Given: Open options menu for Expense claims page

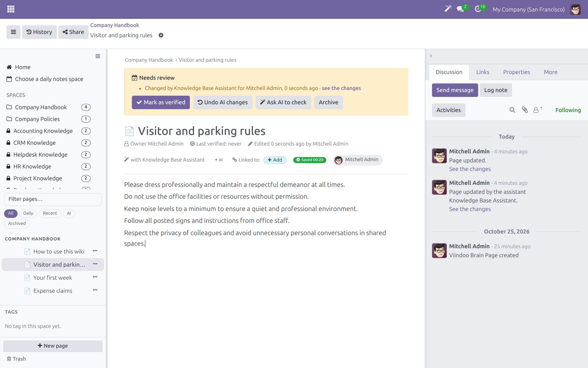Looking at the screenshot, I should point(95,290).
